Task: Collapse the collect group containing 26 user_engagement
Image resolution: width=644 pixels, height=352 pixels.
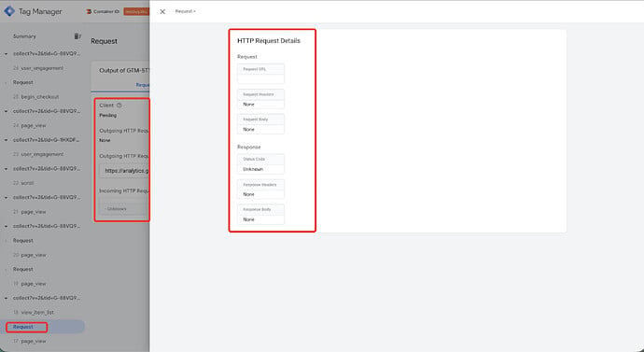Action: pyautogui.click(x=7, y=54)
